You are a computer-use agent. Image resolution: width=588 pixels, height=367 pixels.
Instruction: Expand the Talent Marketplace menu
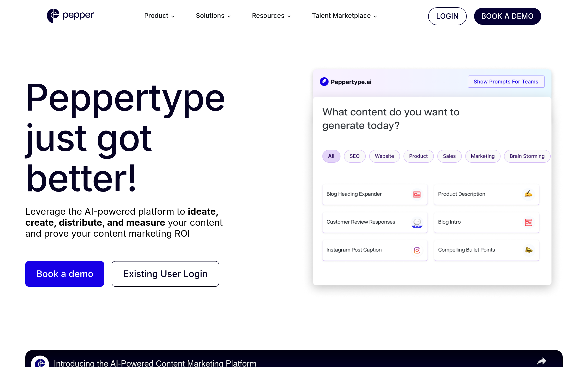(344, 16)
